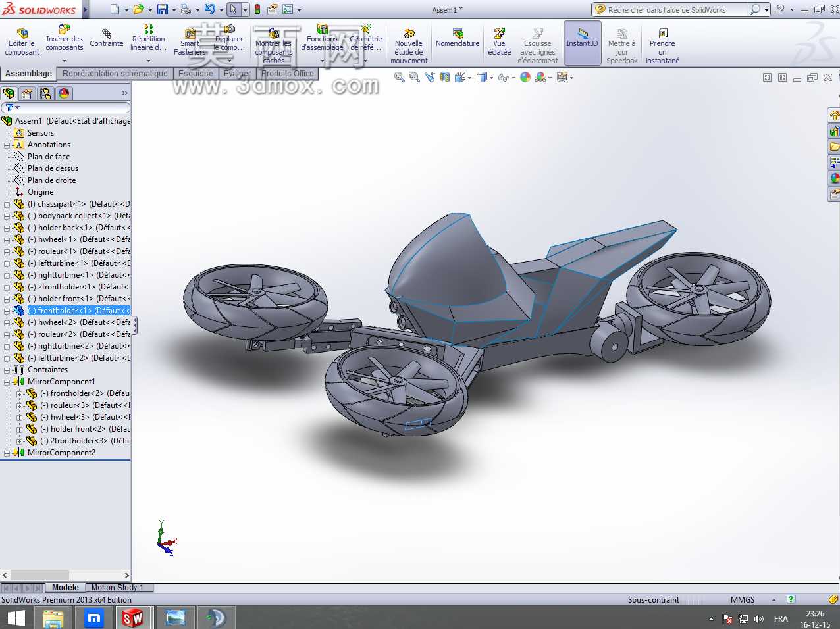The height and width of the screenshot is (629, 840).
Task: Start the Nouvelle étude de mouvement tool
Action: click(x=409, y=46)
